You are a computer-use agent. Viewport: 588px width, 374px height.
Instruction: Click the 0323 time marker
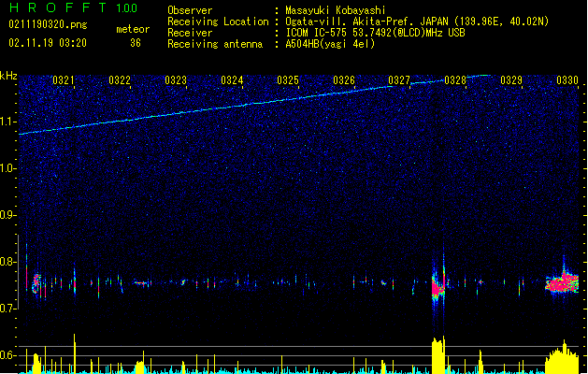coord(176,80)
